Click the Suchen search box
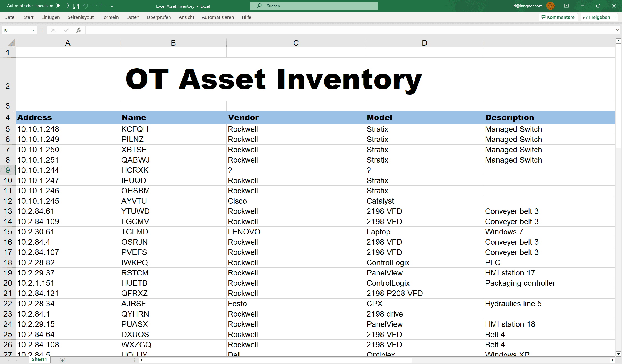The width and height of the screenshot is (622, 364). (314, 6)
